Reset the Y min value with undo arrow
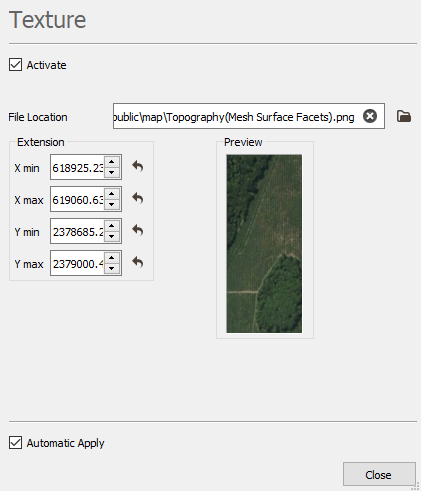Viewport: 421px width, 491px height. pyautogui.click(x=138, y=230)
